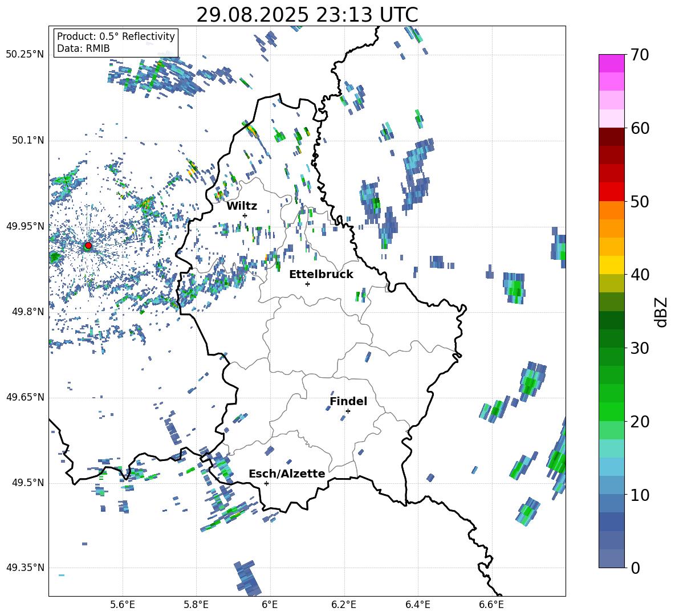Click the 0 tick on colorbar

(x=635, y=568)
